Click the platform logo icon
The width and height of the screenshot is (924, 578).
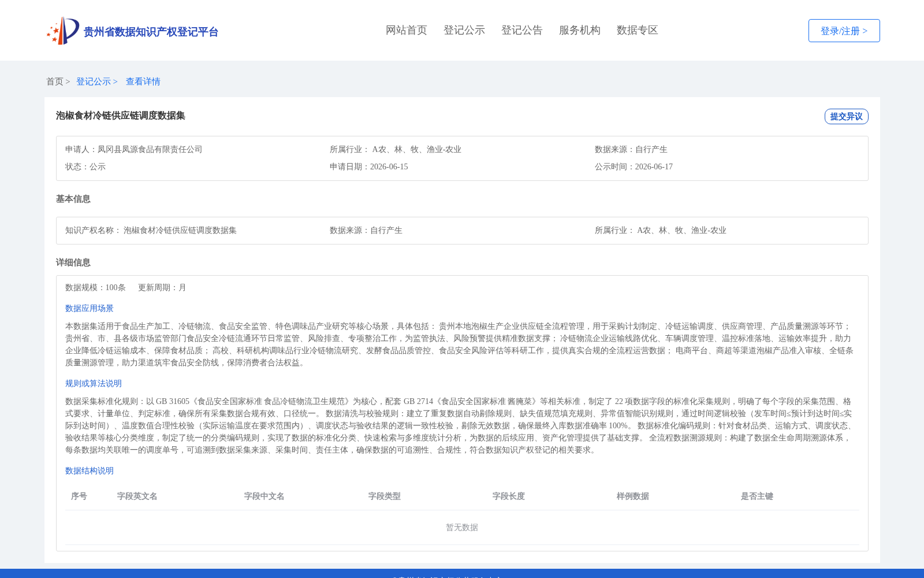point(63,31)
